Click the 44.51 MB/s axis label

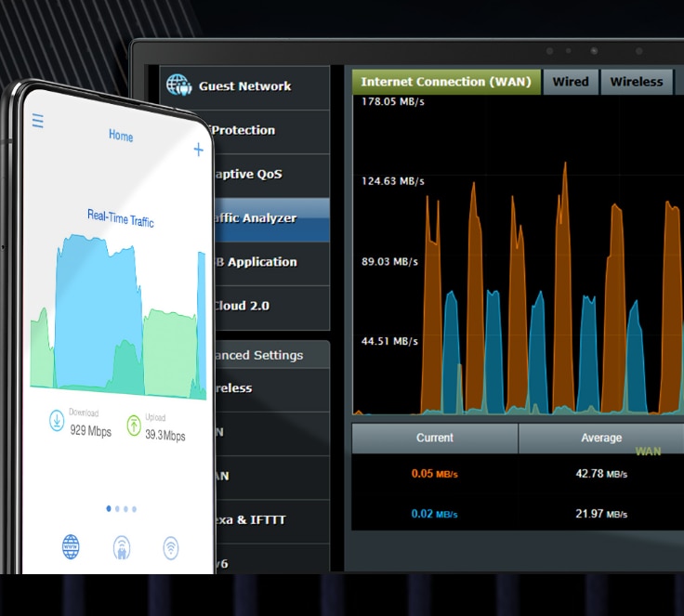[x=389, y=341]
